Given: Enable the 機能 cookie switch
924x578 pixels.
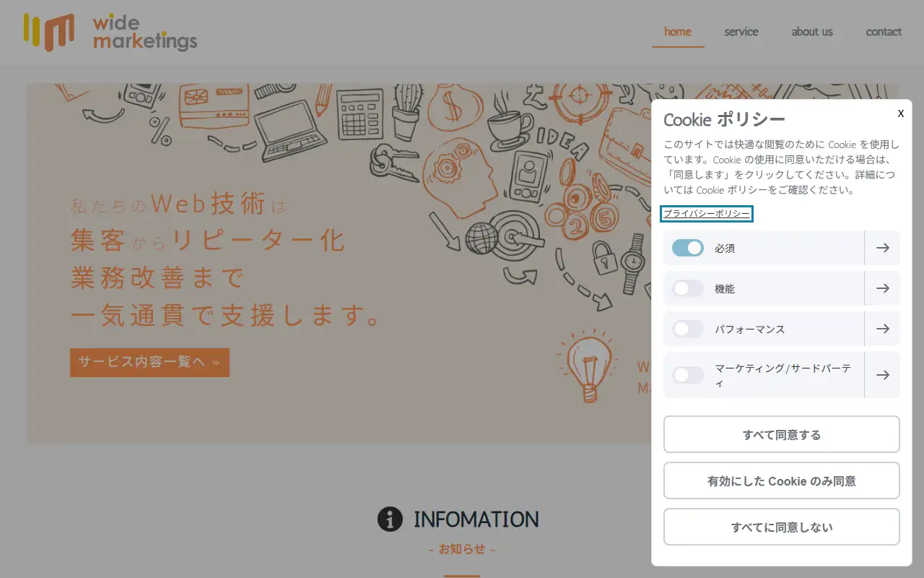Looking at the screenshot, I should [x=688, y=288].
